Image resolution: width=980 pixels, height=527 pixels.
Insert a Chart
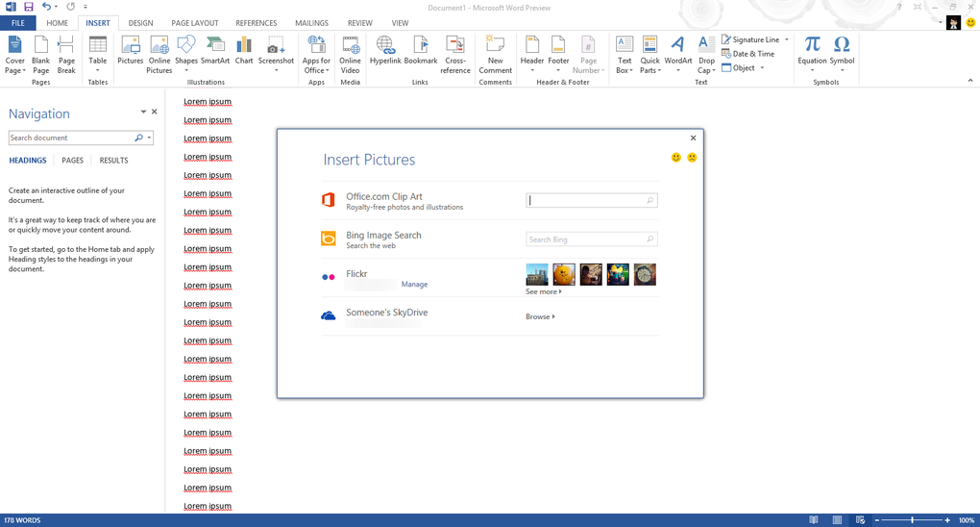click(x=244, y=51)
